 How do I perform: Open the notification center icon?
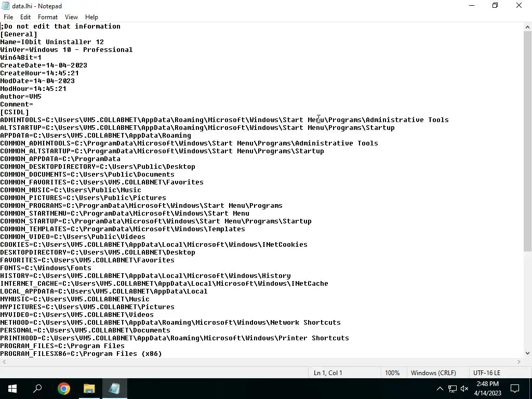tap(515, 389)
